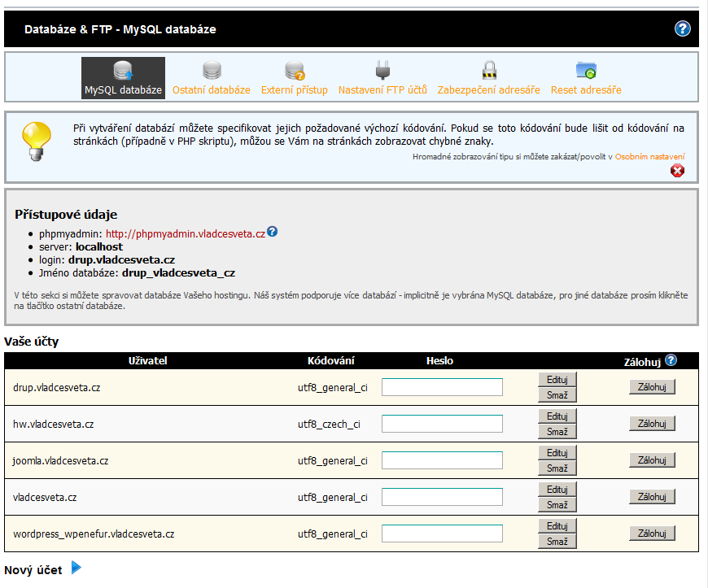Edit the wordpress_wpenefur account
The image size is (708, 588).
[x=557, y=525]
